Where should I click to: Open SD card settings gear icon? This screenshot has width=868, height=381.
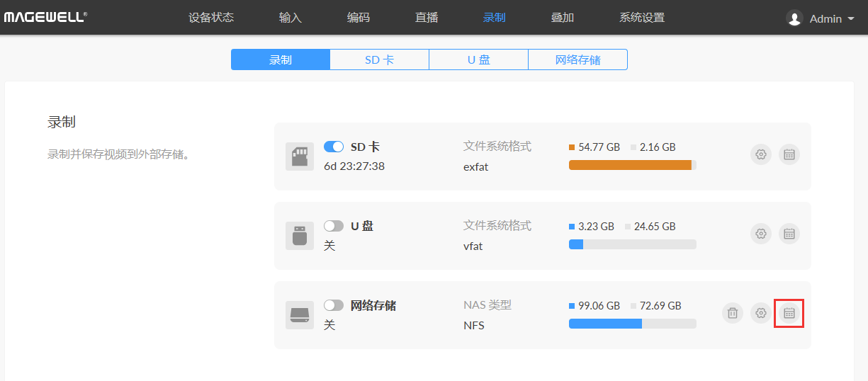[761, 154]
